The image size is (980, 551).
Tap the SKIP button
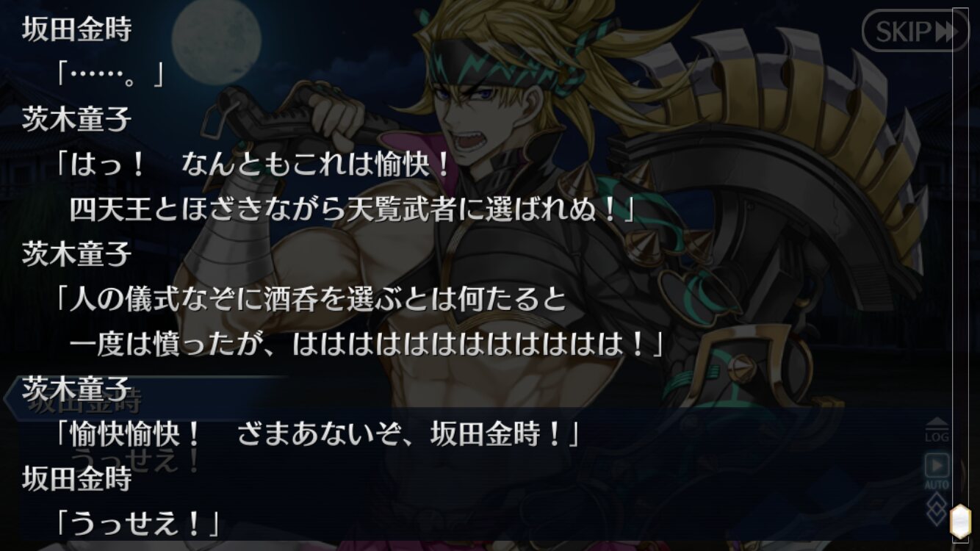915,31
